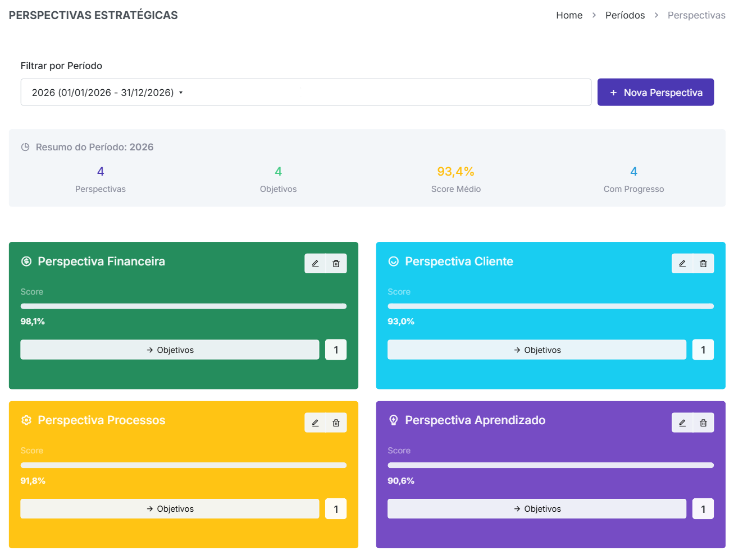Viewport: 734px width, 560px height.
Task: Click the Com Progresso count in summary
Action: click(x=633, y=172)
